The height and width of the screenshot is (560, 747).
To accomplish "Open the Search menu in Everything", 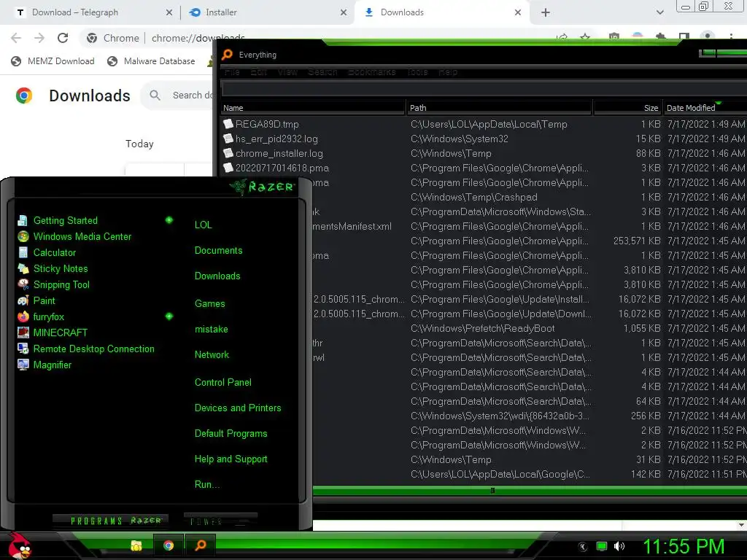I will point(322,72).
